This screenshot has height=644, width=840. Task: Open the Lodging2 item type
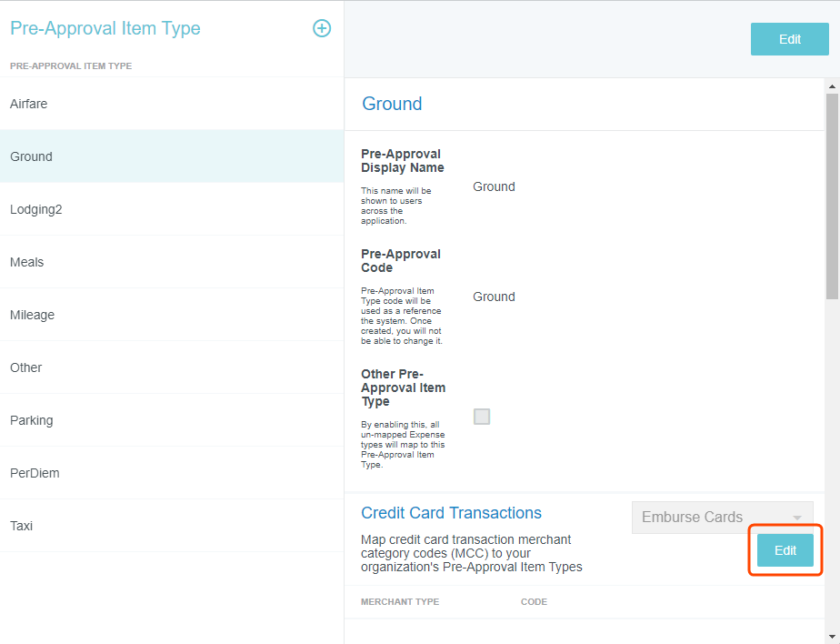point(35,209)
